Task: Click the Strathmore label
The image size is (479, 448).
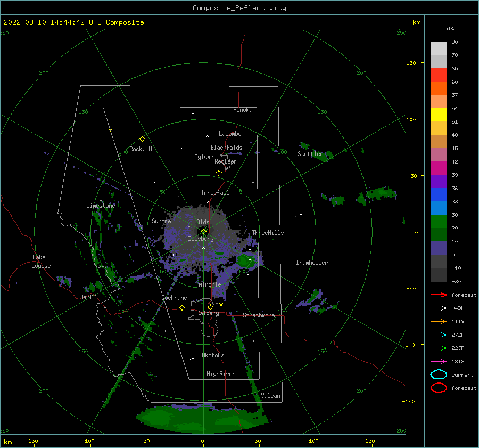Action: [259, 315]
